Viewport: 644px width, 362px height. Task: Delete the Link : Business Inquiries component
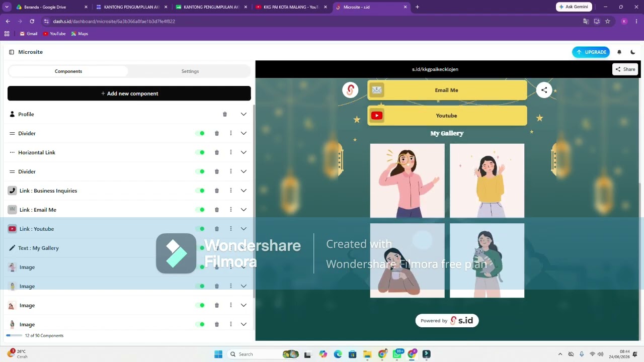pyautogui.click(x=217, y=191)
